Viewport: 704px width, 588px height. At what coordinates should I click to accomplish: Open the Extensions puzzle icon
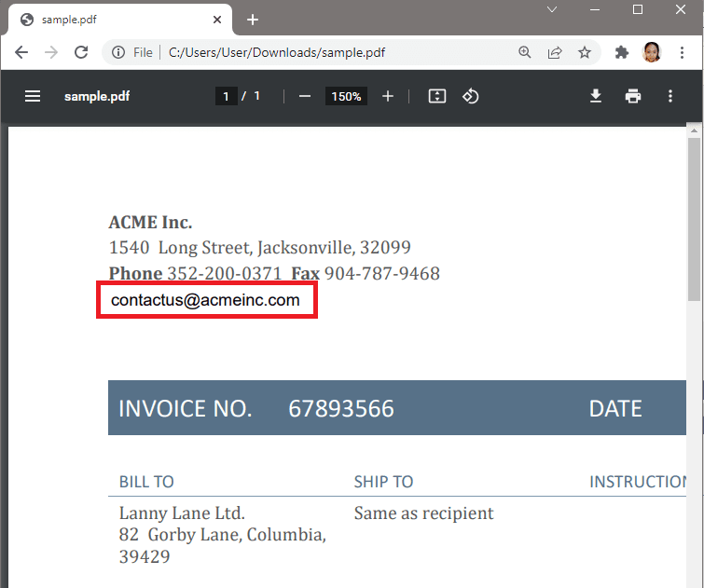click(622, 53)
